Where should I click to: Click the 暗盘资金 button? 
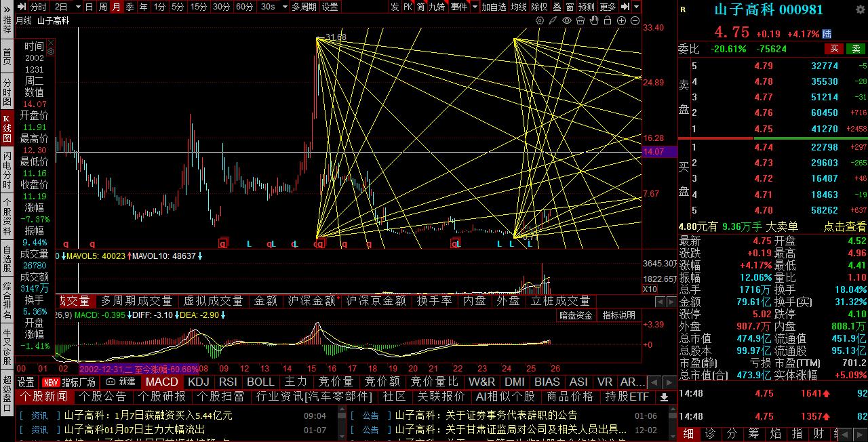coord(576,315)
